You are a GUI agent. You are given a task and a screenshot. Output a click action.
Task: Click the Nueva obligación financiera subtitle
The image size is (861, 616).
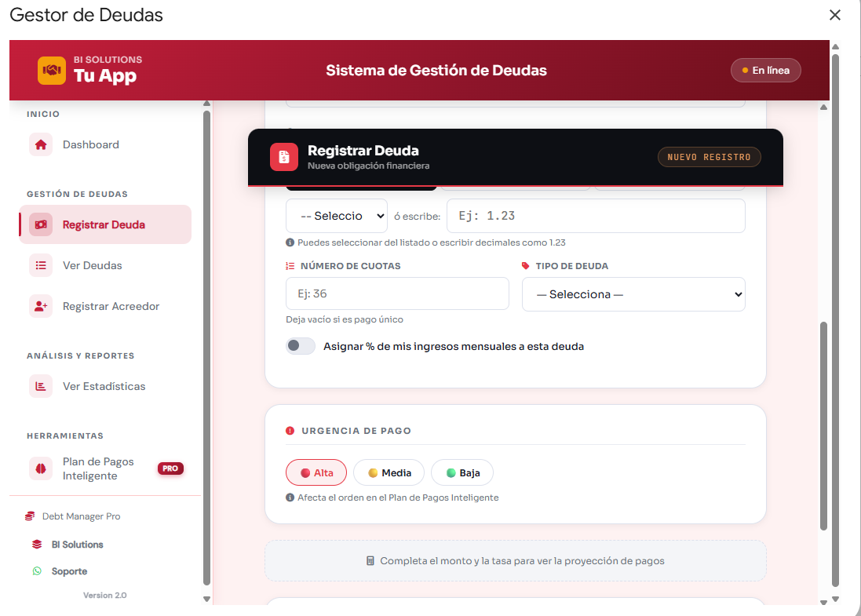[x=368, y=166]
